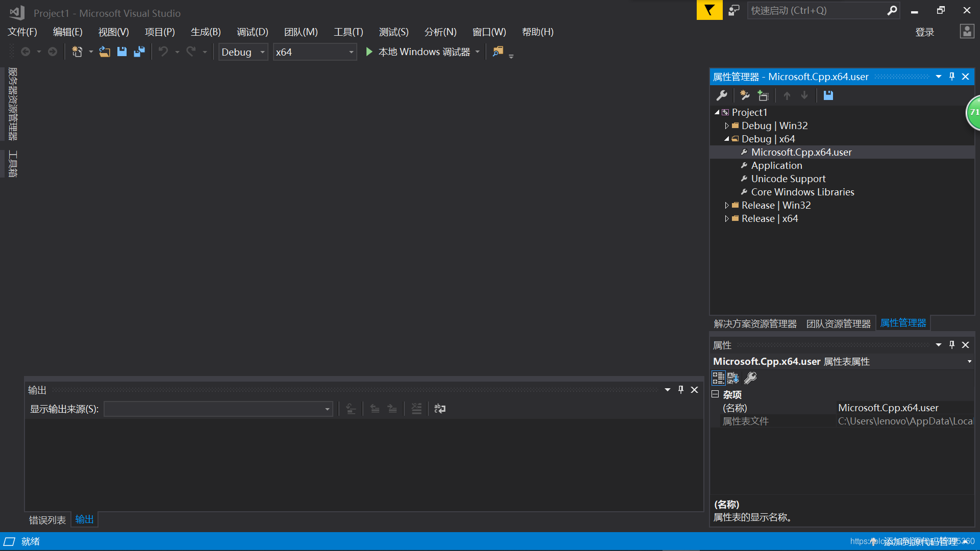
Task: Expand the Debug | Win32 node
Action: 726,126
